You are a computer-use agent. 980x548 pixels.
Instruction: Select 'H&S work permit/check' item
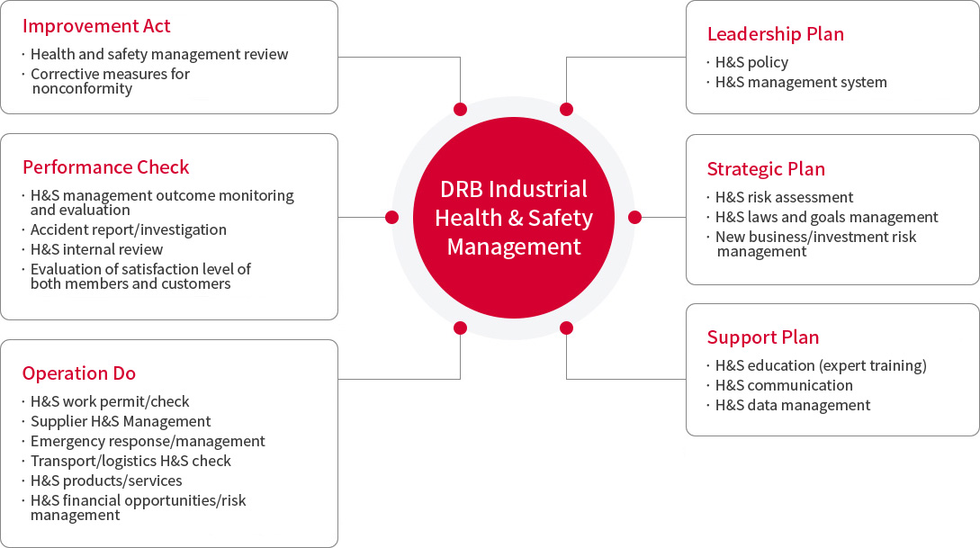(x=110, y=401)
